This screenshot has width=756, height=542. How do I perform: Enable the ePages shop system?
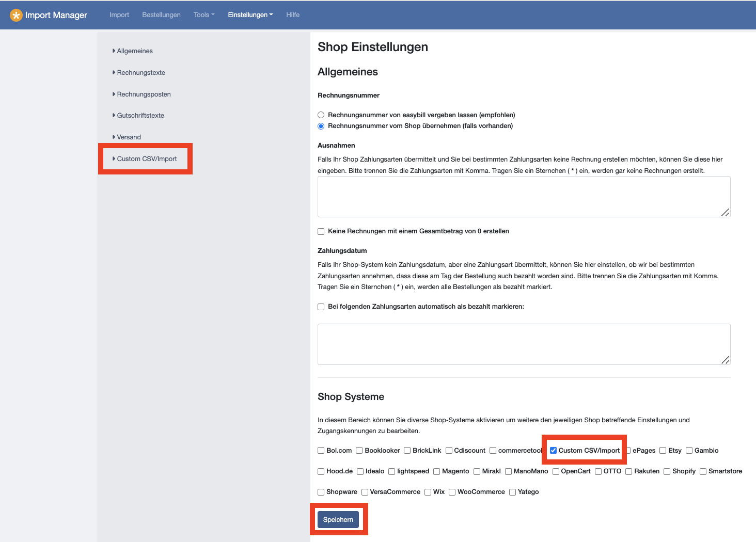click(628, 451)
